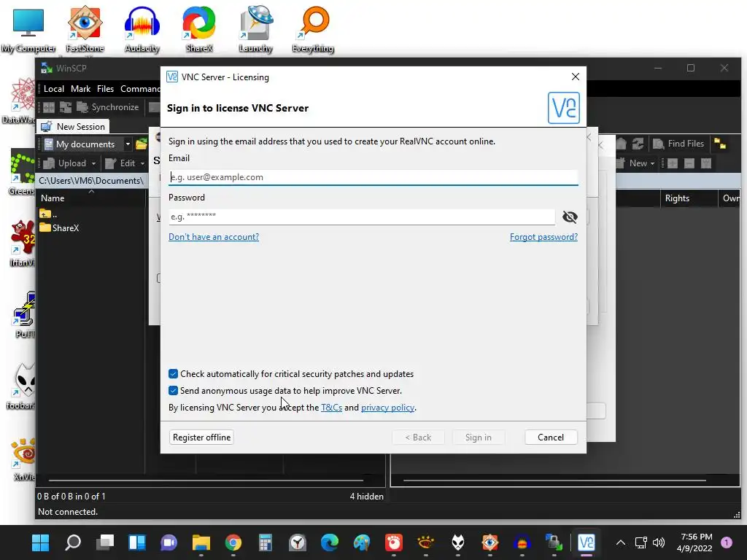Click the select files plus icon in remote toolbar
747x560 pixels.
[672, 163]
